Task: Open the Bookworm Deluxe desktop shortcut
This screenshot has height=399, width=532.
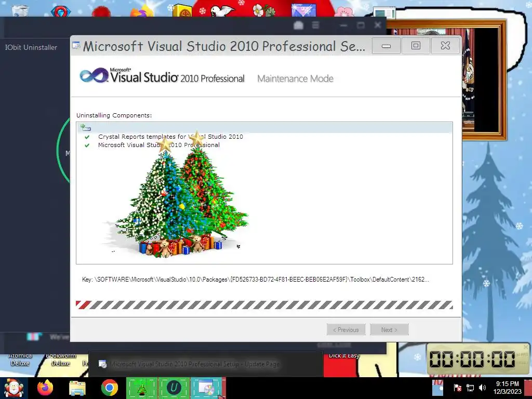Action: (61, 359)
